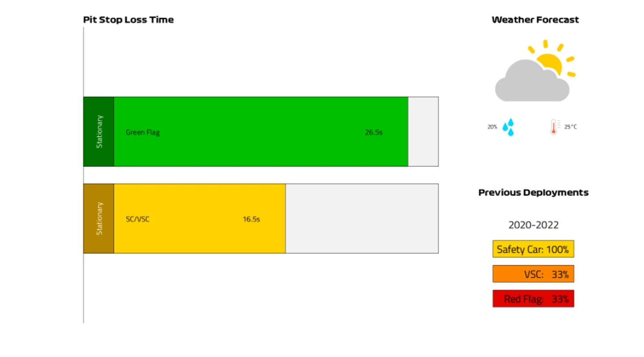Click the Previous Deployments heading
The height and width of the screenshot is (357, 644).
[x=533, y=193]
